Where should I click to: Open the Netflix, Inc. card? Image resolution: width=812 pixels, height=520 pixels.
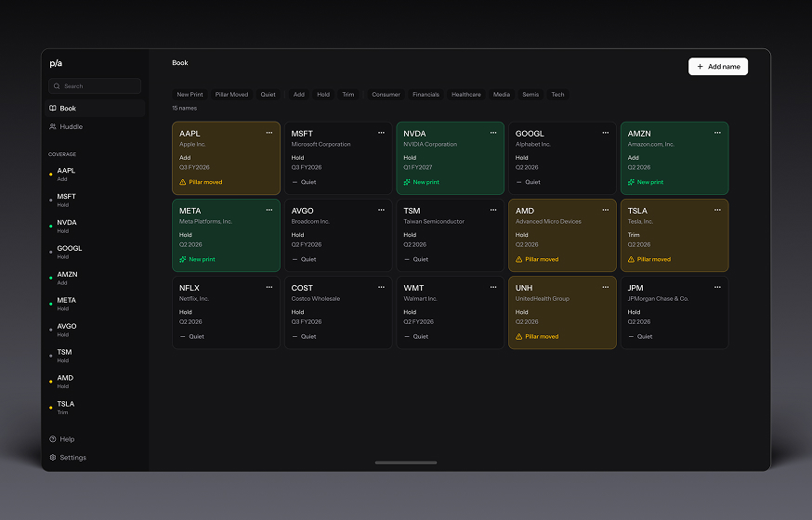tap(226, 313)
